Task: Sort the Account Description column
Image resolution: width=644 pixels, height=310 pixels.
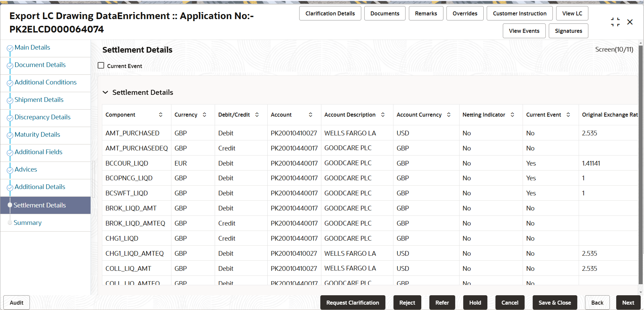Action: 383,115
